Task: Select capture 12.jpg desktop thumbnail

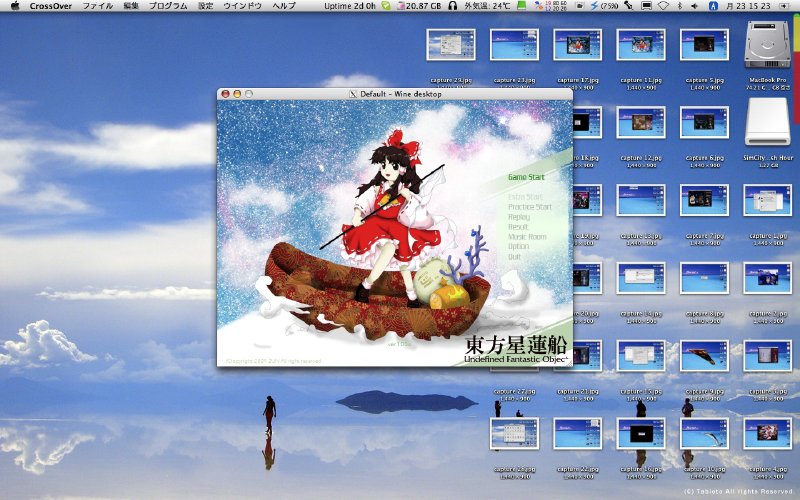Action: (x=641, y=122)
